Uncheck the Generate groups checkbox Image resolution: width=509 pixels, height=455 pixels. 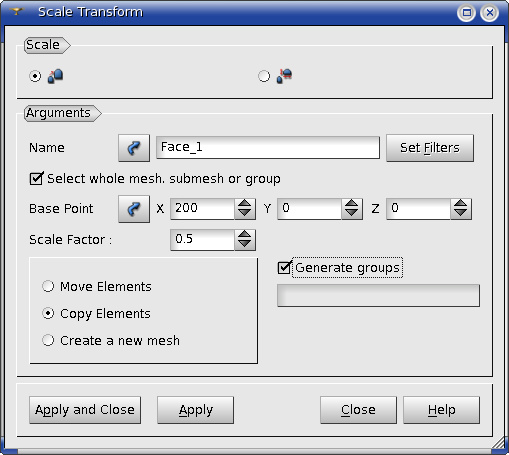coord(284,268)
